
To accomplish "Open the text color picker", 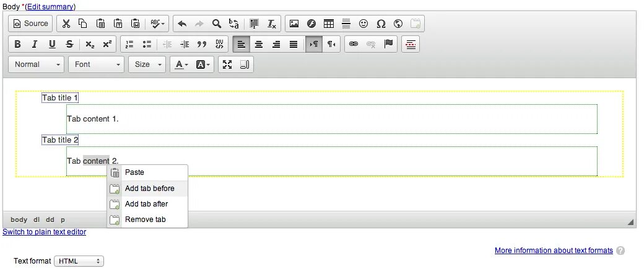I will pyautogui.click(x=181, y=64).
